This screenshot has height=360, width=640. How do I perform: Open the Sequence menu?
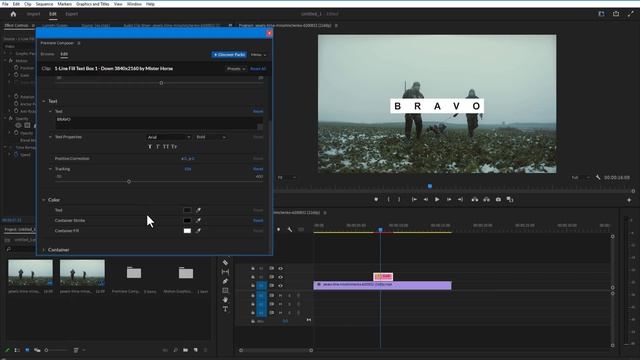(44, 4)
